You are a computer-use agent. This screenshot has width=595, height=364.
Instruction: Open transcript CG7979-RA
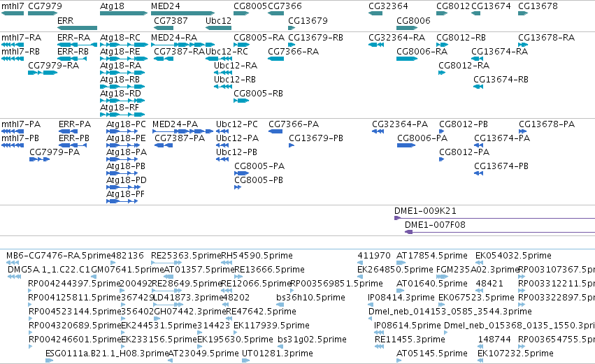pyautogui.click(x=54, y=66)
